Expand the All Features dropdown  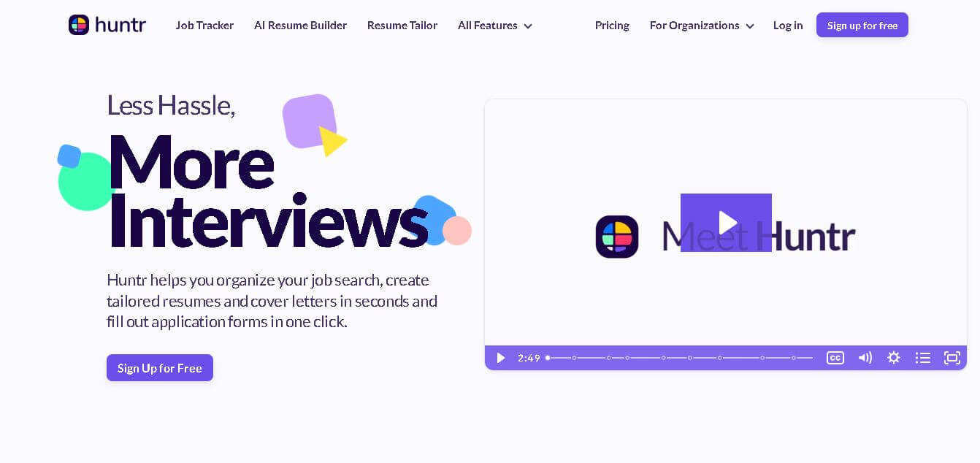[x=488, y=25]
